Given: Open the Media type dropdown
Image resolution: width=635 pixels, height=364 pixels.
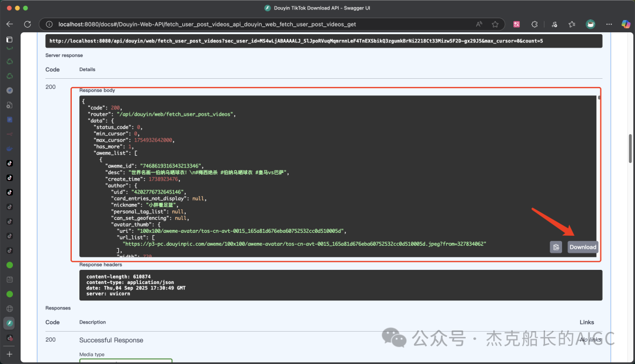Looking at the screenshot, I should click(x=126, y=360).
